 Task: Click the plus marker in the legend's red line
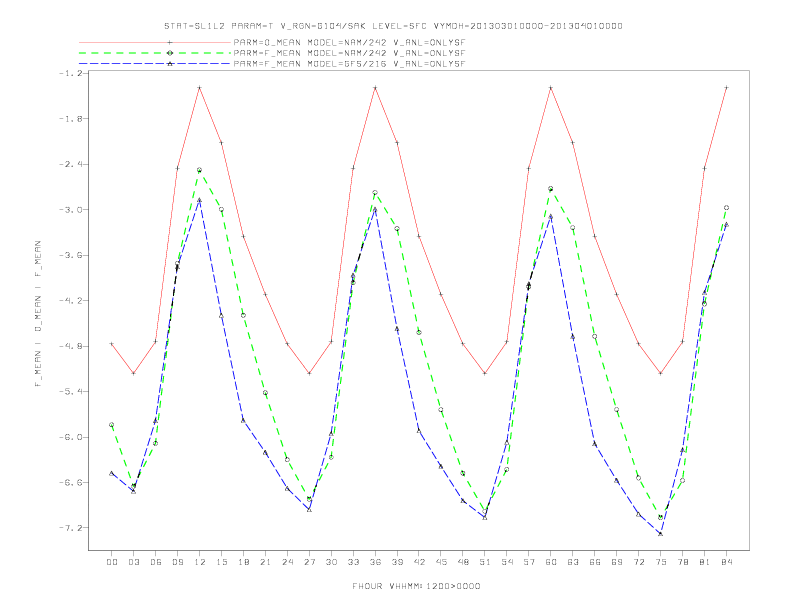tap(170, 42)
